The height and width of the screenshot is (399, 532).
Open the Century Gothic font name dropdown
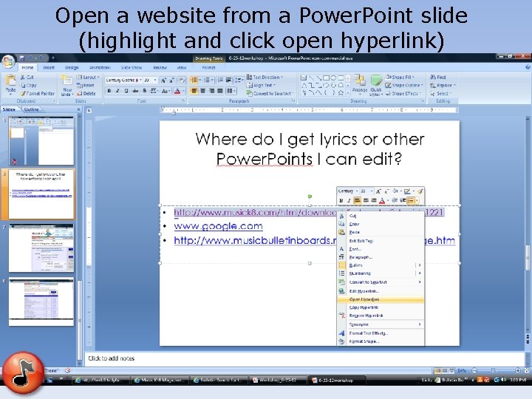(141, 80)
